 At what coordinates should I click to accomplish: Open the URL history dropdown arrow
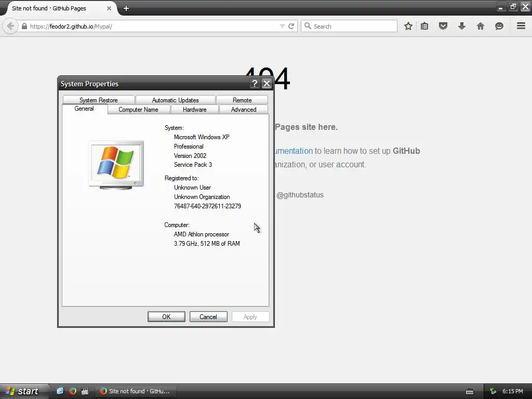[x=282, y=26]
